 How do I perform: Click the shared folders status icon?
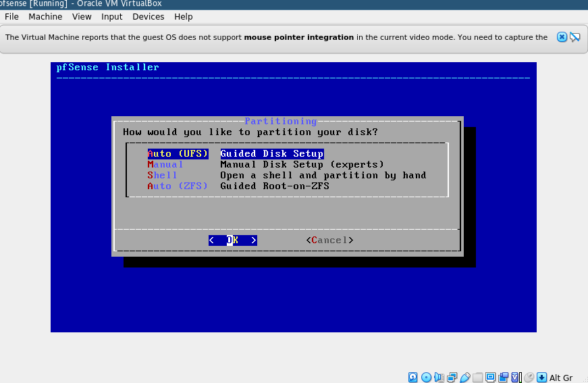click(477, 378)
